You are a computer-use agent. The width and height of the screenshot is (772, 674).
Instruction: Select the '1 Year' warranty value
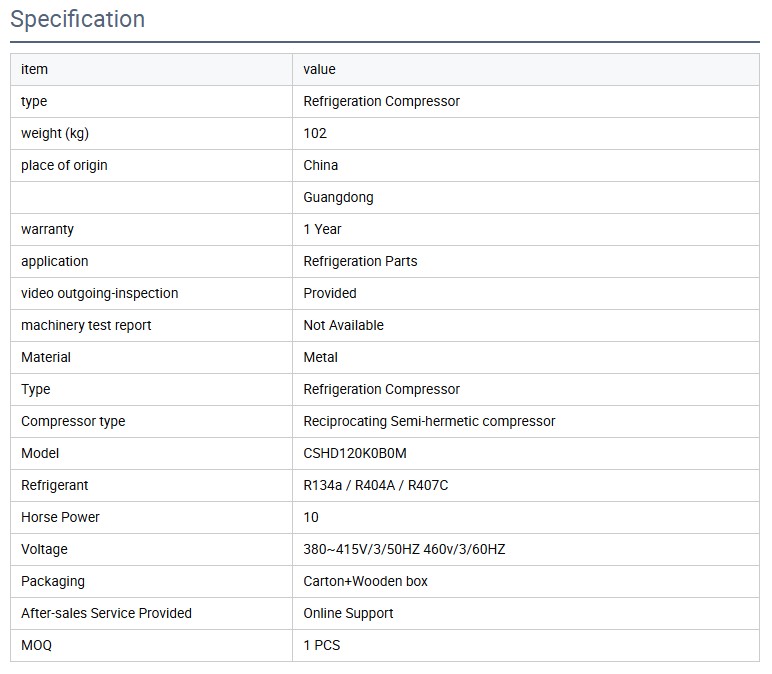click(x=322, y=229)
